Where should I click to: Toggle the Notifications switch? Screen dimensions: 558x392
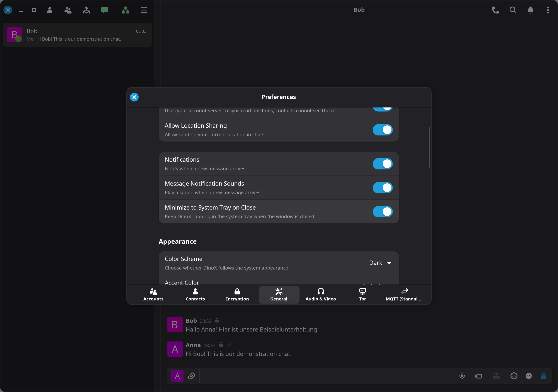tap(383, 164)
